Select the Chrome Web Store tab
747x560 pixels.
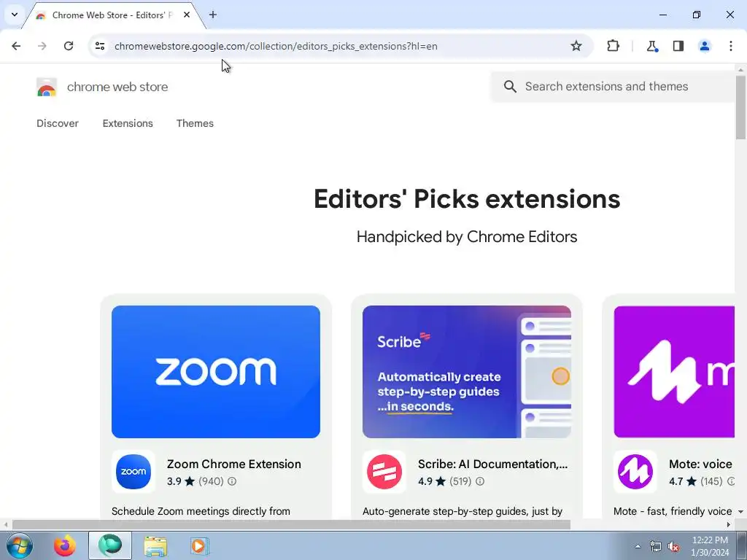[112, 15]
